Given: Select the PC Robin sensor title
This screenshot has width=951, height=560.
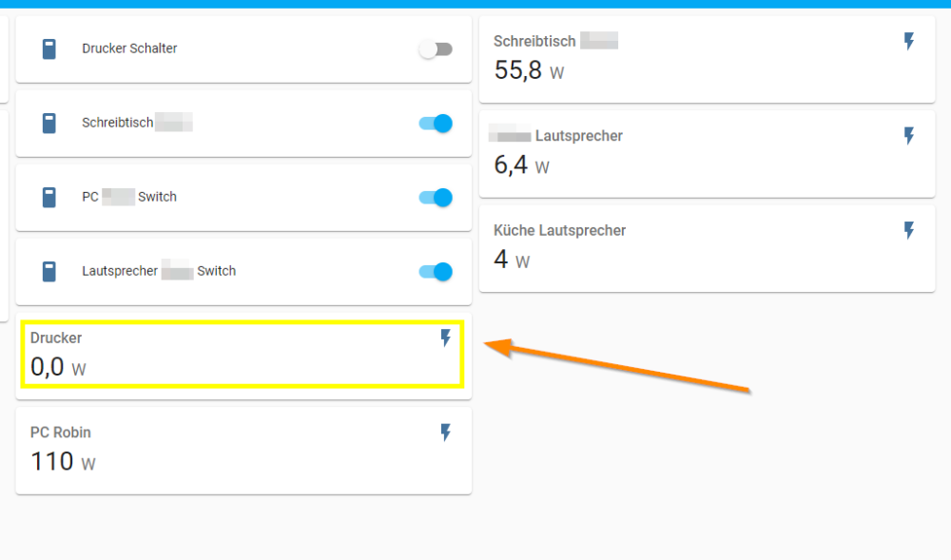Looking at the screenshot, I should tap(61, 432).
